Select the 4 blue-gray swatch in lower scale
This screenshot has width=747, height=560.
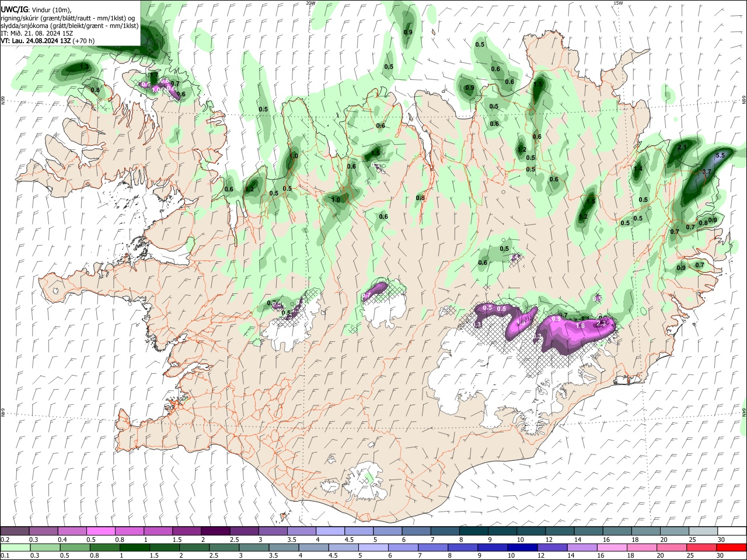point(313,547)
